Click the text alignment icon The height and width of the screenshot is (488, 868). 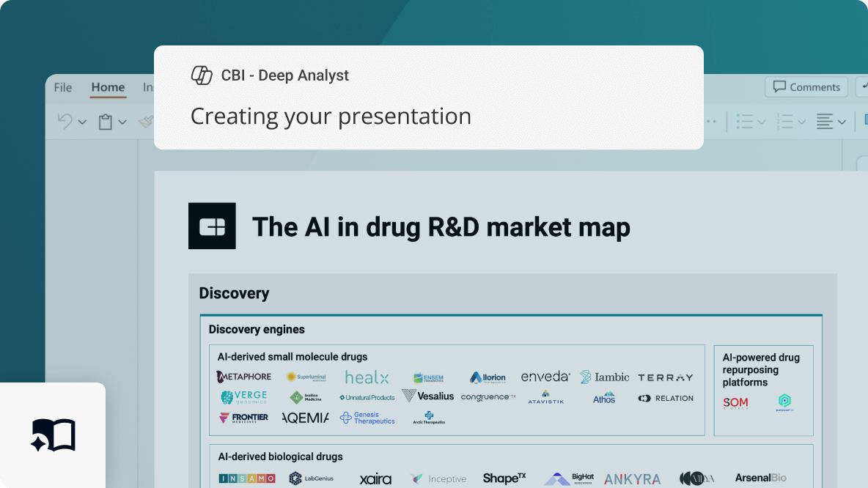[x=825, y=122]
